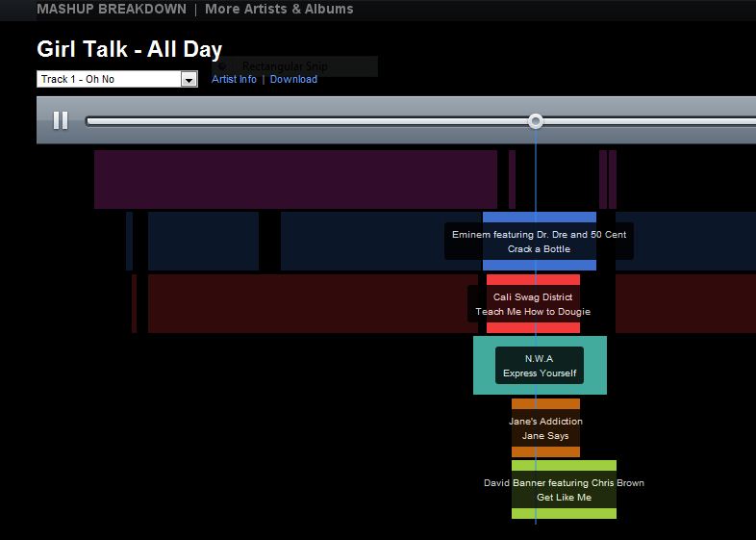Click the Download link

pyautogui.click(x=293, y=79)
